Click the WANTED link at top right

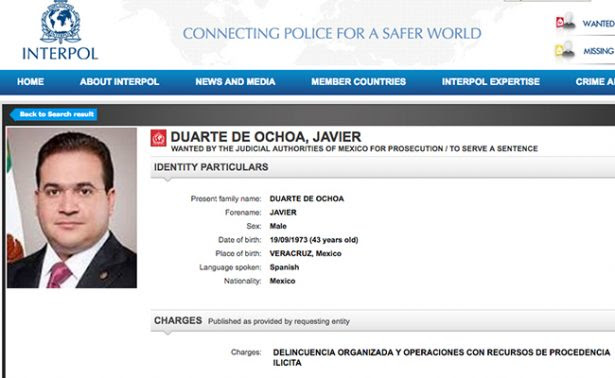pos(599,24)
